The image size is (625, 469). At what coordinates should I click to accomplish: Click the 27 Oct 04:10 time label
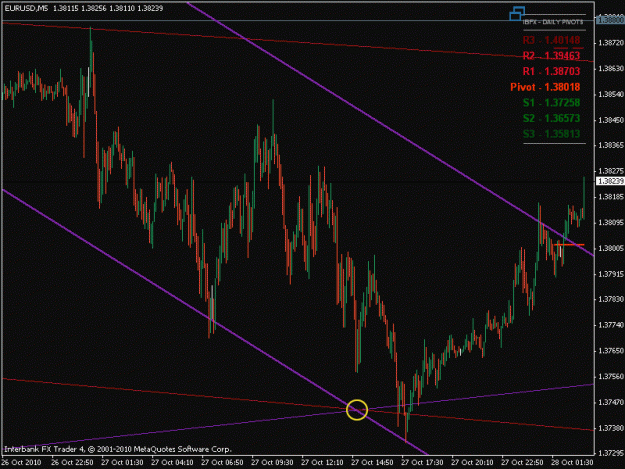[x=172, y=463]
